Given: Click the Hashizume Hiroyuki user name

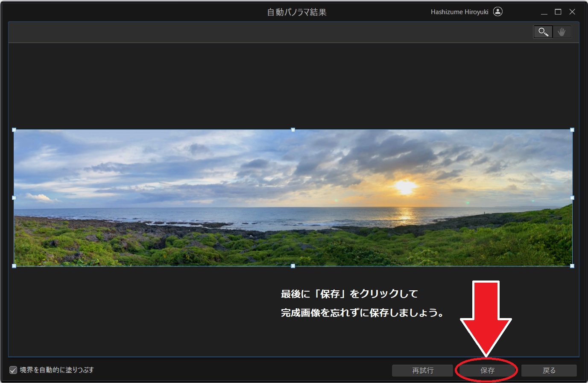Looking at the screenshot, I should tap(459, 12).
